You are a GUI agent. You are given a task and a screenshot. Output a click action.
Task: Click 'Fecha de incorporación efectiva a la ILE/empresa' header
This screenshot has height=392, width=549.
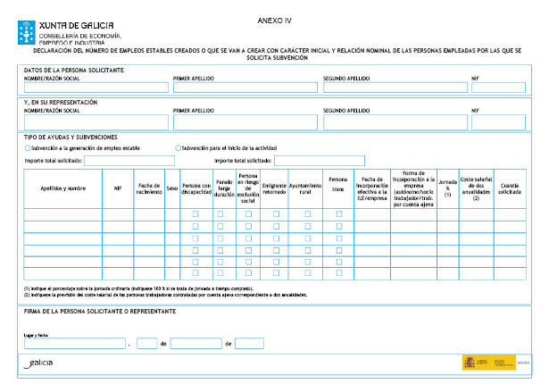pos(372,188)
